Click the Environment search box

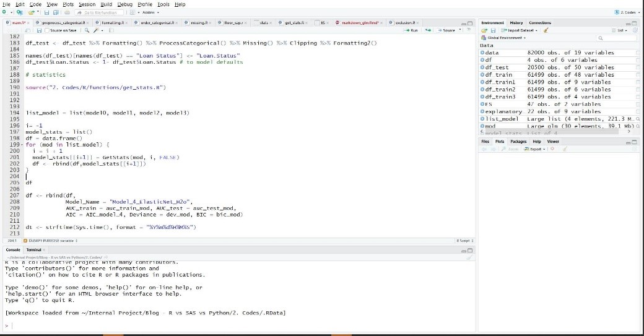point(617,38)
